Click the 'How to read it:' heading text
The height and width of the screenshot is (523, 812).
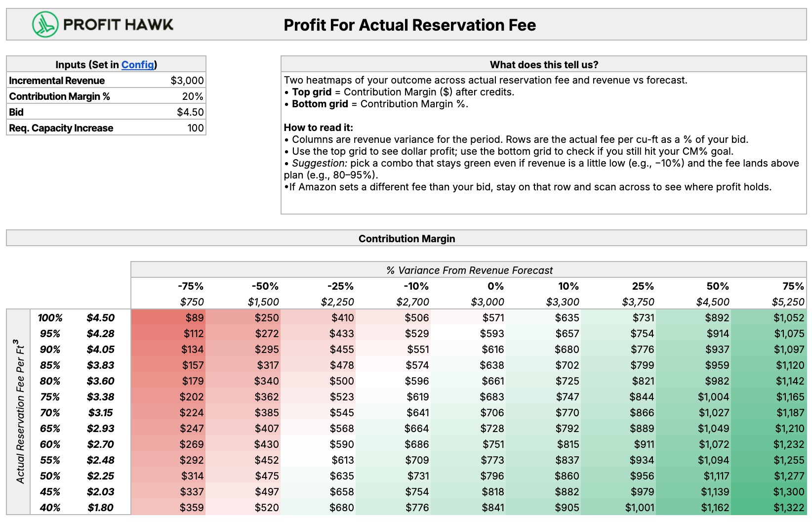tap(318, 128)
